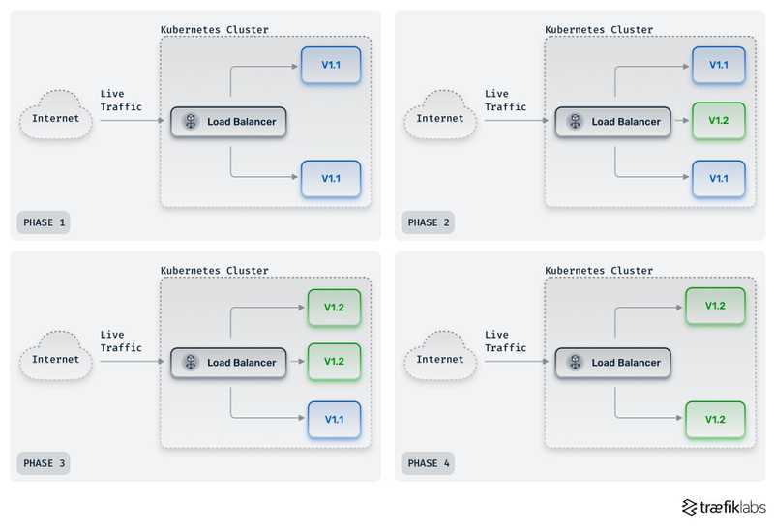Click the PHASE 2 label
Viewport: 774px width, 532px height.
[428, 223]
